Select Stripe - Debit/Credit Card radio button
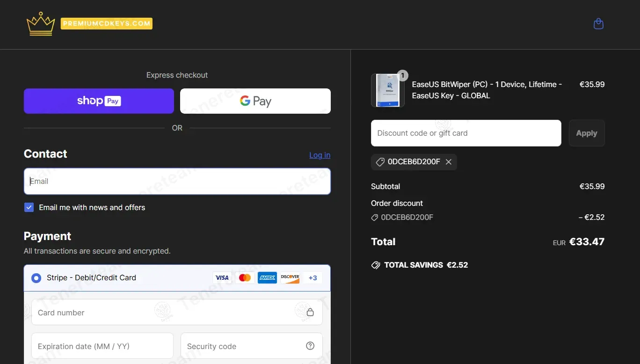Image resolution: width=640 pixels, height=364 pixels. pos(36,278)
